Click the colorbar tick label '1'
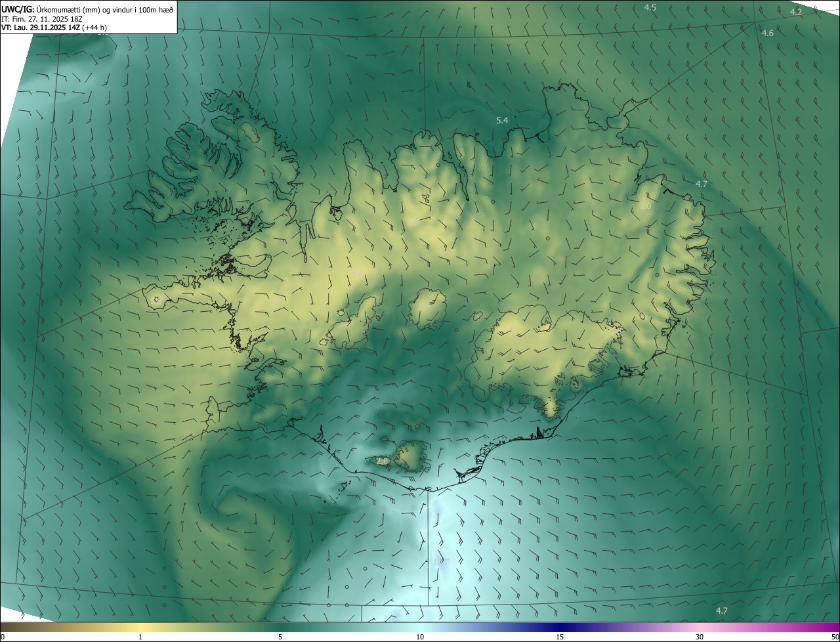This screenshot has height=642, width=840. [140, 637]
